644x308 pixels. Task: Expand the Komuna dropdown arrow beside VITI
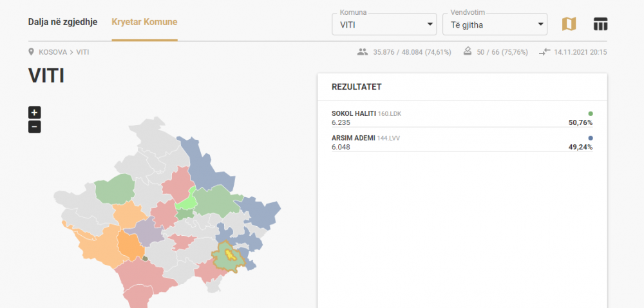(430, 24)
